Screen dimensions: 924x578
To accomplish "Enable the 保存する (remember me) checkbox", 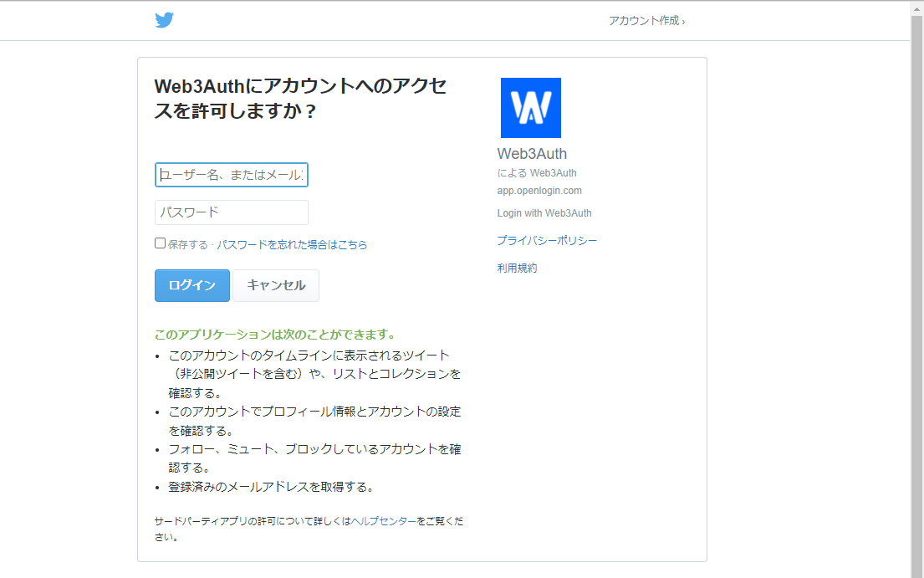I will (x=159, y=243).
